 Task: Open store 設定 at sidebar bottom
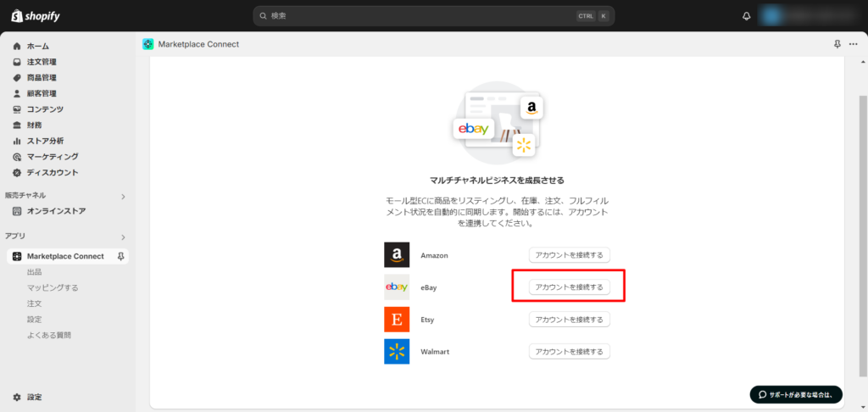click(34, 397)
